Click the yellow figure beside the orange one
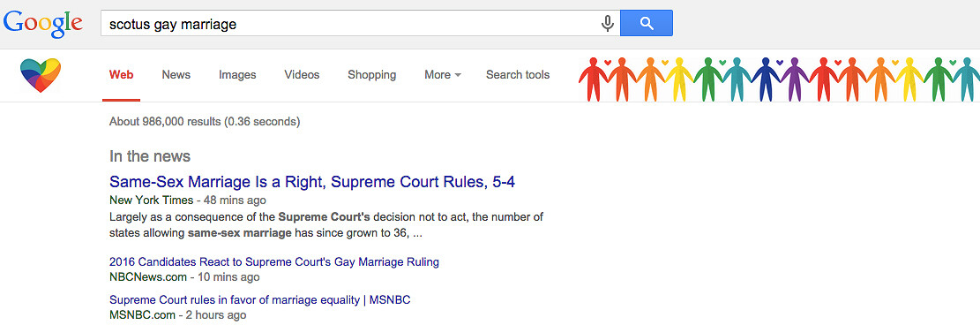 coord(678,79)
